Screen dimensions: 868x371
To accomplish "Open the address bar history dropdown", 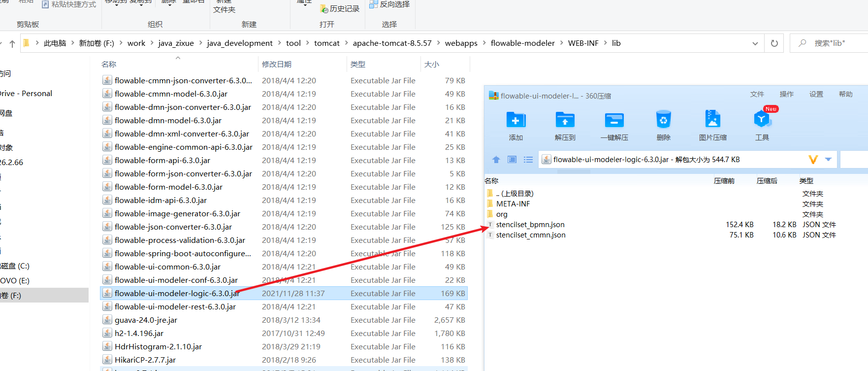I will (x=755, y=43).
